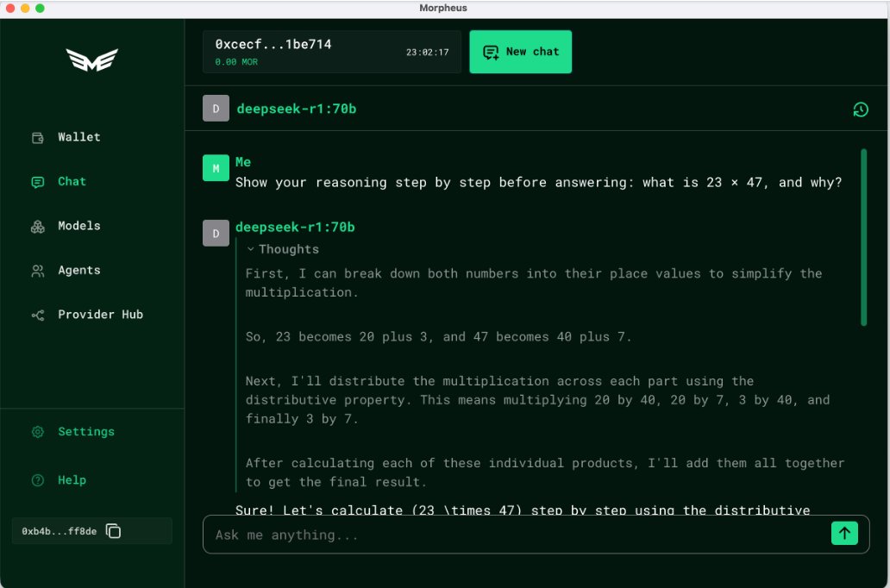This screenshot has height=588, width=890.
Task: Click the Help question mark icon
Action: [37, 481]
